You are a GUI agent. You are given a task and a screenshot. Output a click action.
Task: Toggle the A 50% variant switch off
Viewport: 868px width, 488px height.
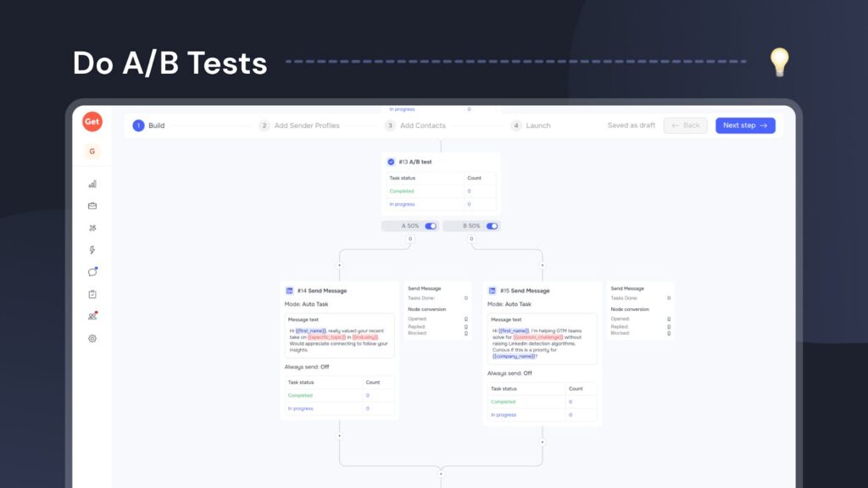(431, 225)
